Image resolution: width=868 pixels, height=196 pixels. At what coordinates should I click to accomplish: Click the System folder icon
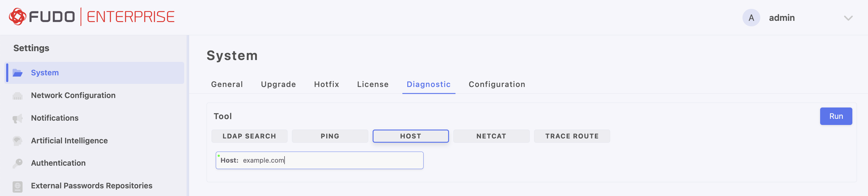tap(17, 73)
